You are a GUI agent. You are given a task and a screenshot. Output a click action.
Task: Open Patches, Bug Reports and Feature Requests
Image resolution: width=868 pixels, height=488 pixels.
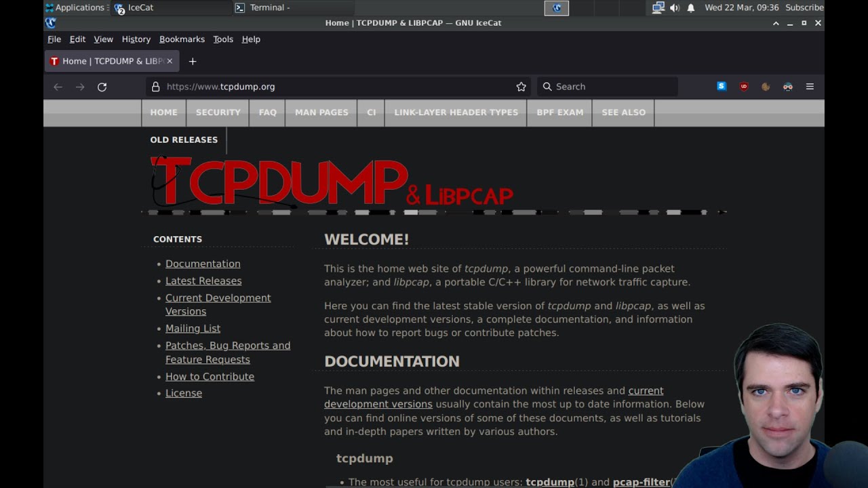click(228, 352)
